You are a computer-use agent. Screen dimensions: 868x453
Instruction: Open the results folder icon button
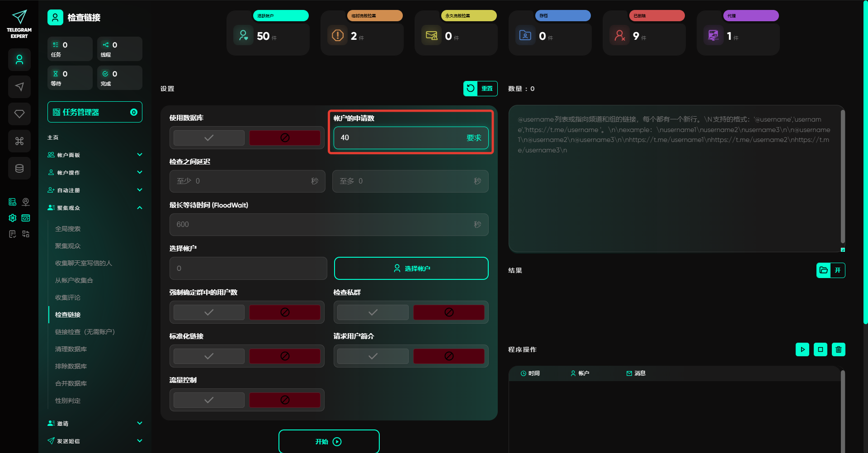(x=824, y=270)
